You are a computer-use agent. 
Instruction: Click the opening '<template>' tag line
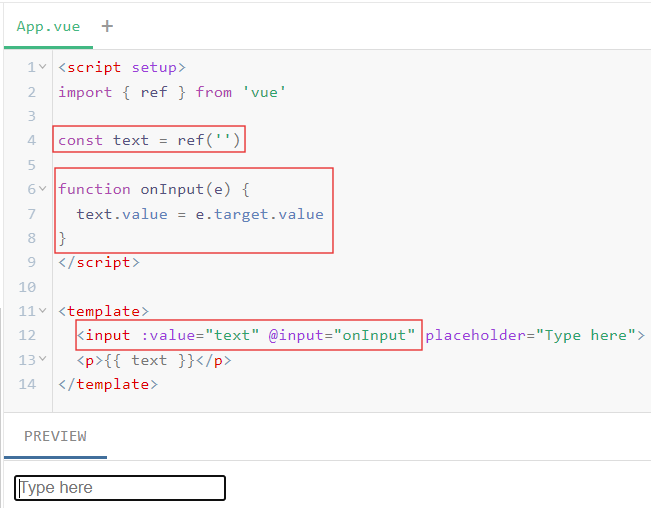tap(103, 311)
